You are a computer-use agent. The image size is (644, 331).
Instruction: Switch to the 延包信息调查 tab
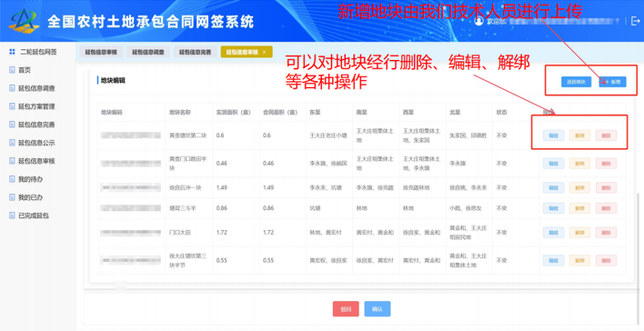coord(148,52)
